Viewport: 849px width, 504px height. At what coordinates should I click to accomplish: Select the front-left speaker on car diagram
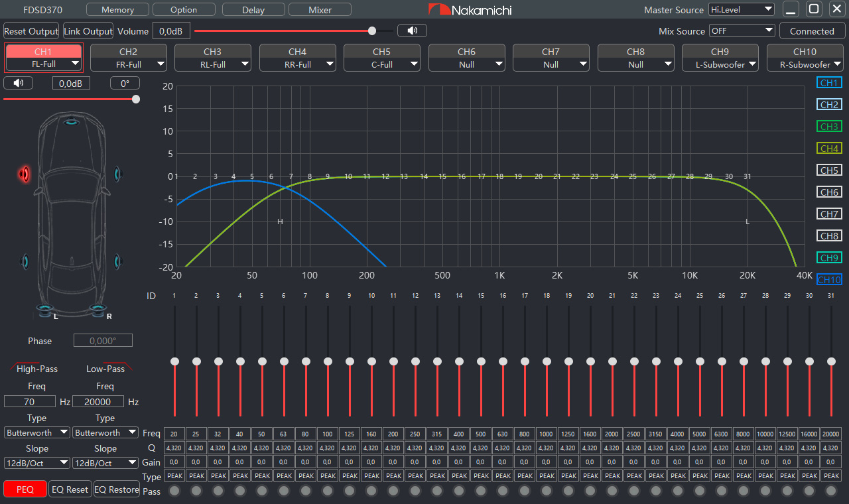coord(25,174)
